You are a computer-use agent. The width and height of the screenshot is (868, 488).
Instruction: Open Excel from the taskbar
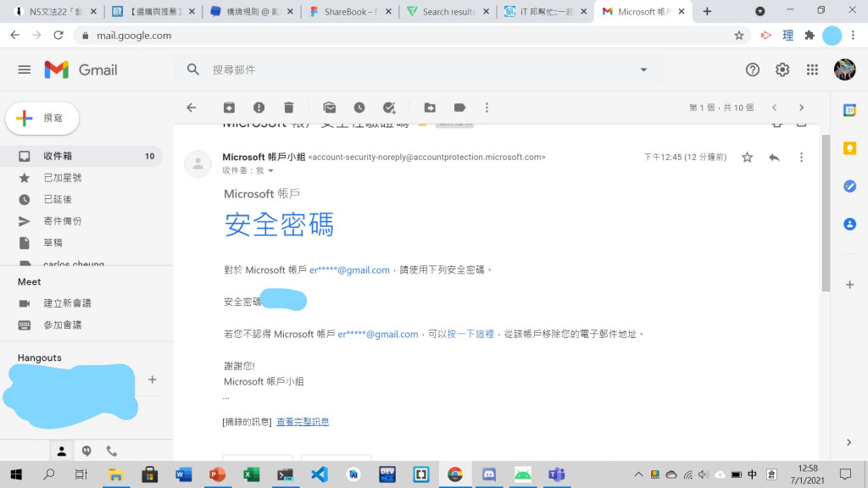[251, 474]
